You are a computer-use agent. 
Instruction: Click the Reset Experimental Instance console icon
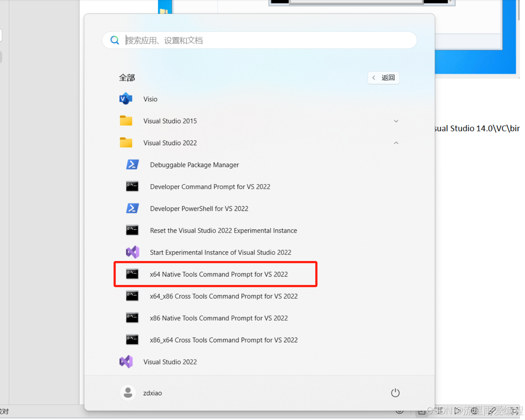click(132, 230)
